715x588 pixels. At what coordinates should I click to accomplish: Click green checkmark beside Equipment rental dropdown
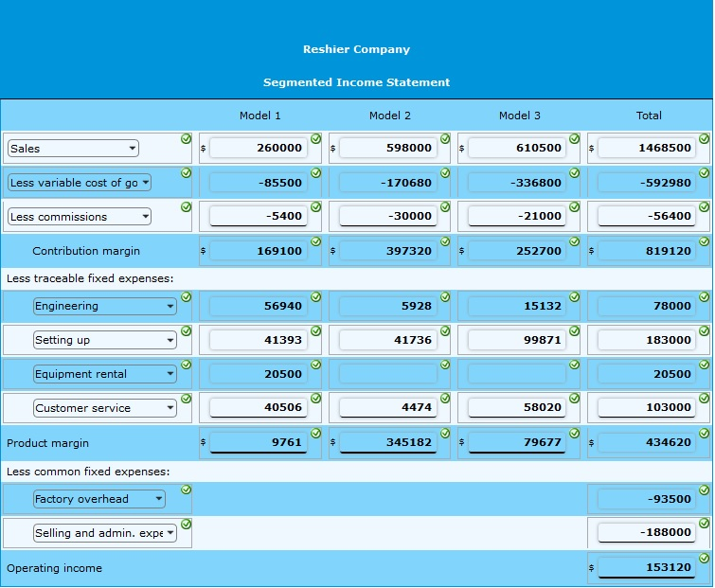click(186, 365)
